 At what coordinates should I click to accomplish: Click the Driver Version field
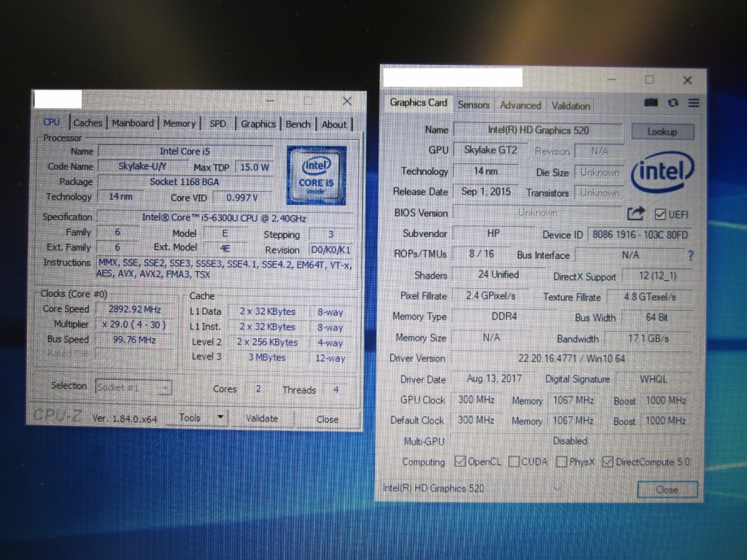point(572,358)
